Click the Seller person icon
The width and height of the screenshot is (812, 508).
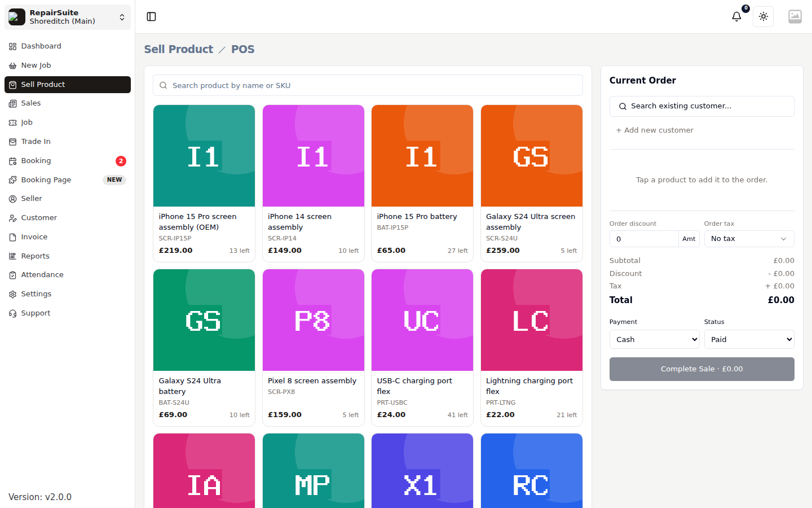tap(12, 199)
